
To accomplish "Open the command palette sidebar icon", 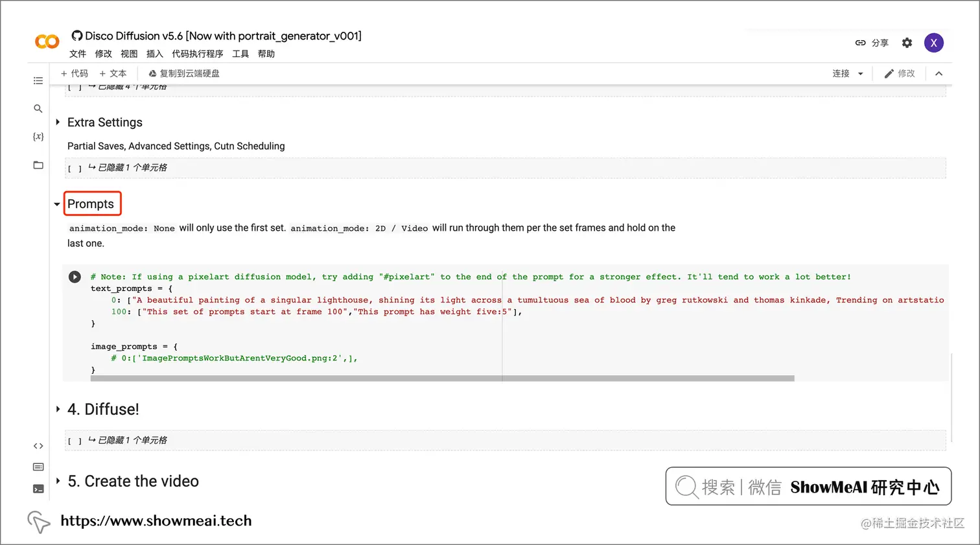I will click(38, 467).
